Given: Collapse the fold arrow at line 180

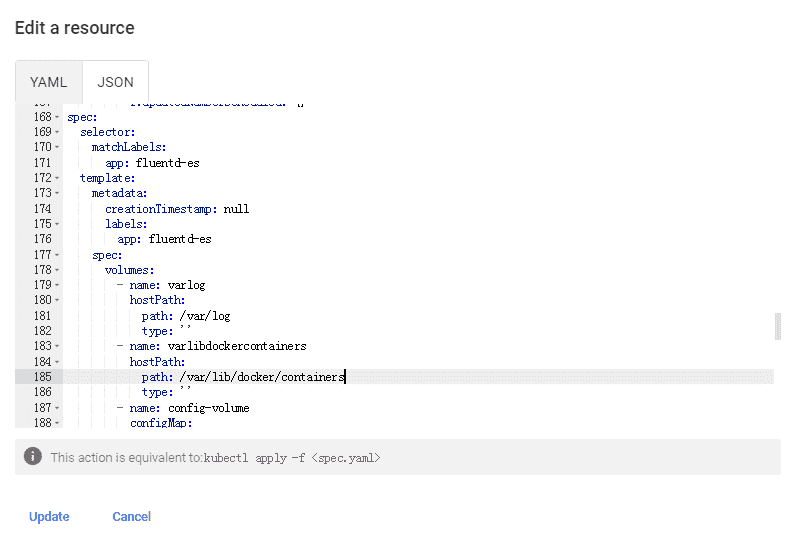Looking at the screenshot, I should tap(57, 300).
